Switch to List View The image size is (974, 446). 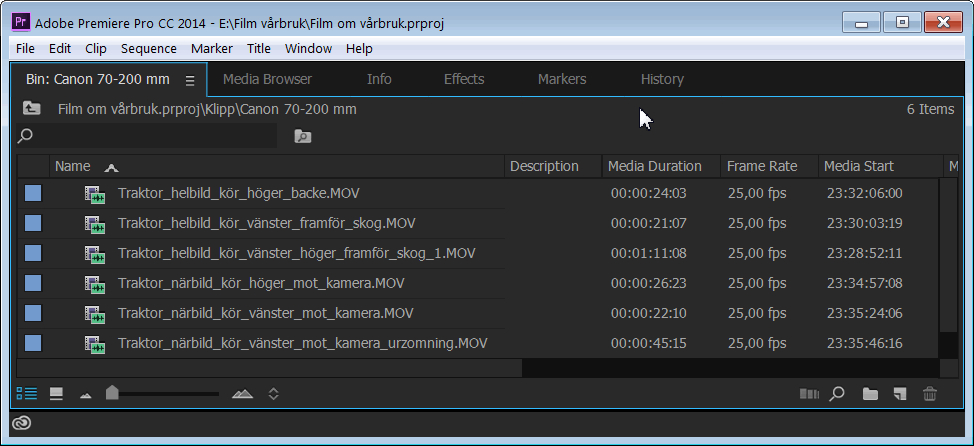26,394
